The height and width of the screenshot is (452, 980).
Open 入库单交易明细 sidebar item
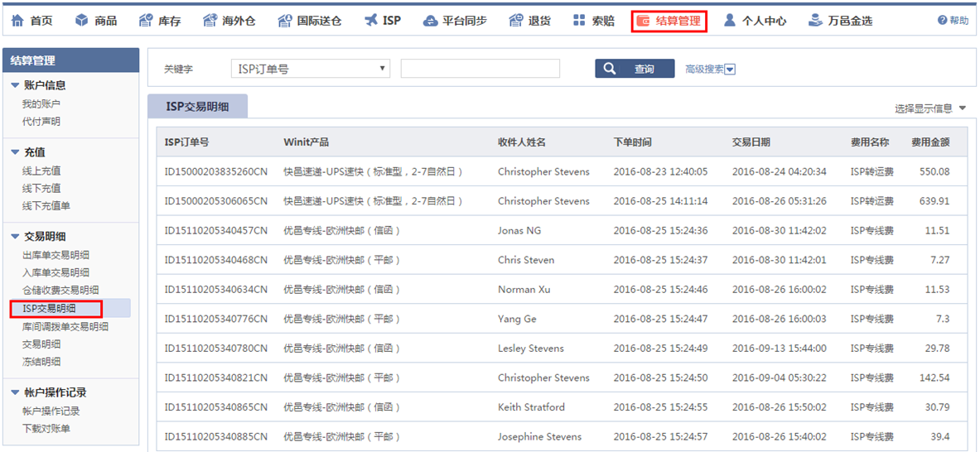[56, 272]
